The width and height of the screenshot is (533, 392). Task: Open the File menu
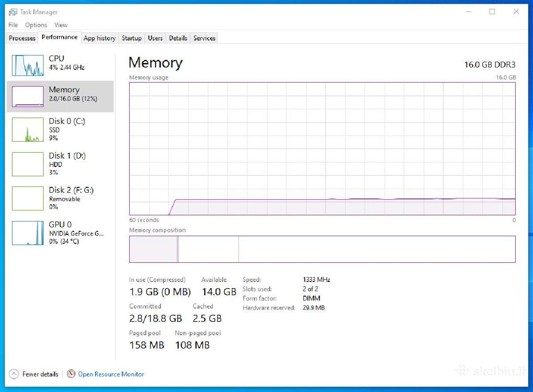13,25
